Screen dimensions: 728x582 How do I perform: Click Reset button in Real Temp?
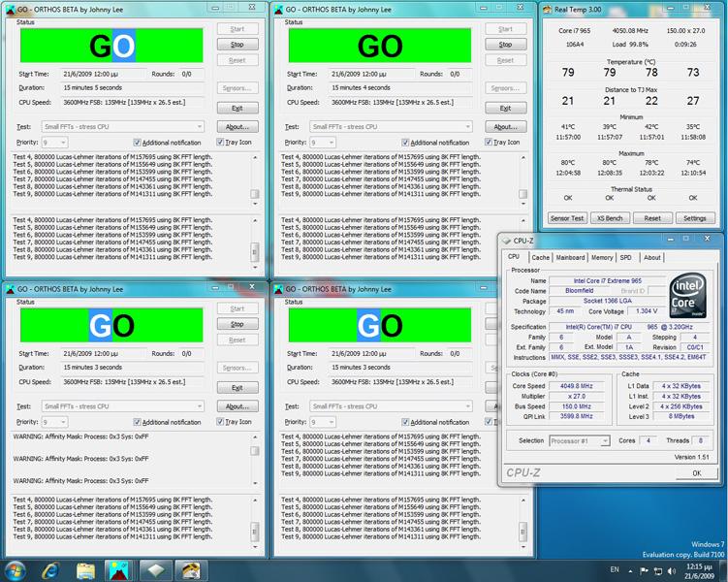pyautogui.click(x=652, y=218)
